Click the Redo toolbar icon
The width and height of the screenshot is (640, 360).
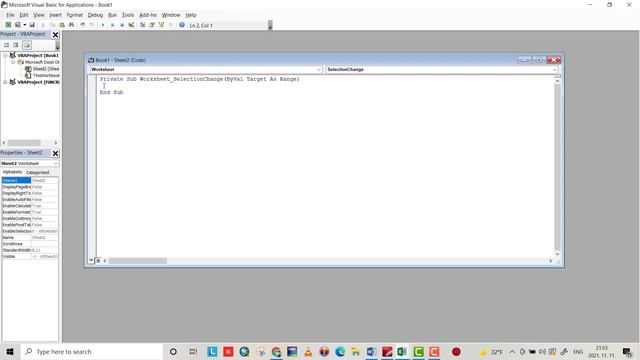click(x=92, y=25)
